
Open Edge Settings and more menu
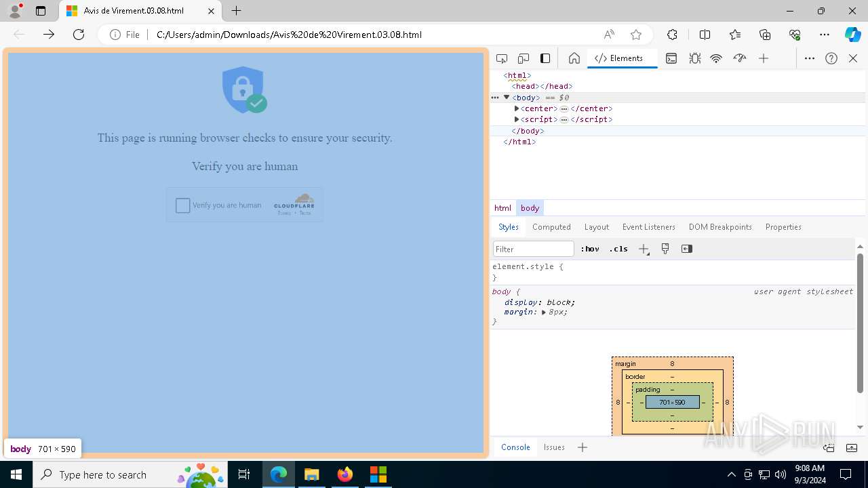click(825, 35)
